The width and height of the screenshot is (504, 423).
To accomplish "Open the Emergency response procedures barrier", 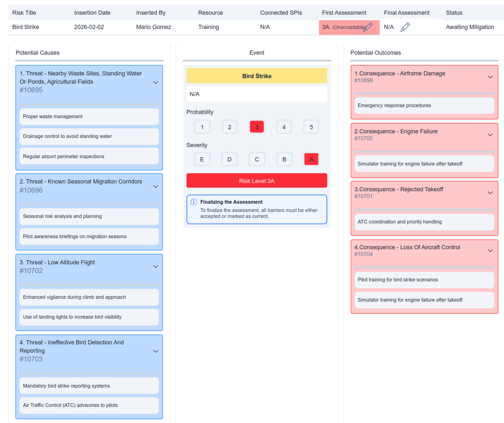I will pos(424,106).
